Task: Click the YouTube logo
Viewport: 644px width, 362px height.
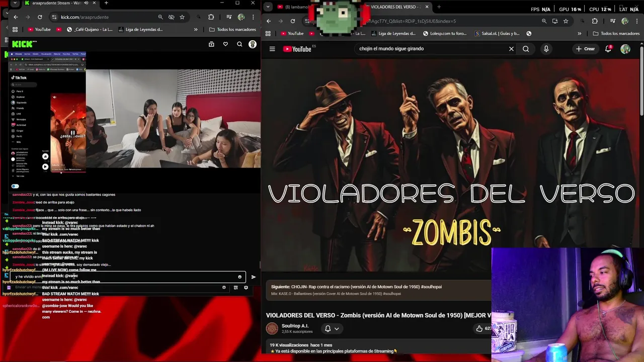Action: coord(297,49)
